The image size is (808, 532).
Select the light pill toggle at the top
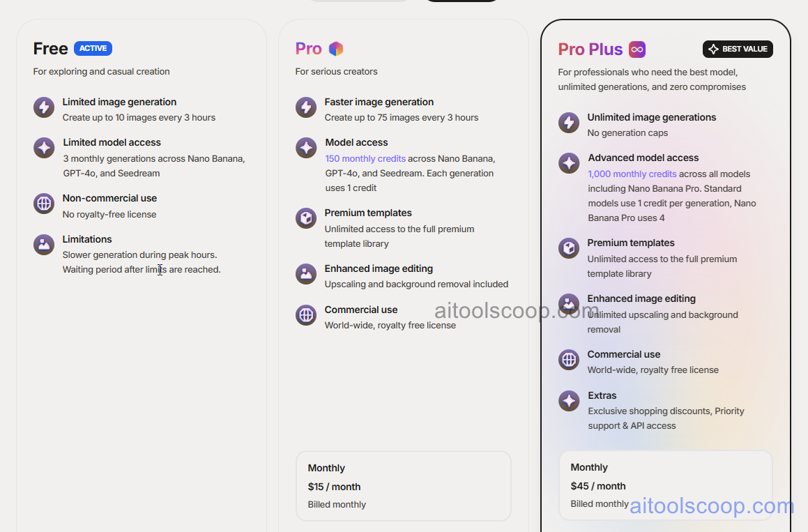pos(358,1)
